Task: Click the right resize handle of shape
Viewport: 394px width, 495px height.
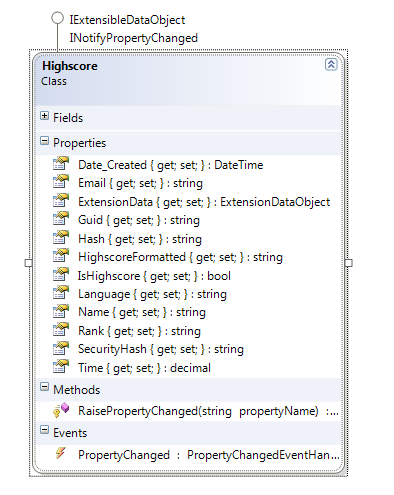Action: coord(349,263)
